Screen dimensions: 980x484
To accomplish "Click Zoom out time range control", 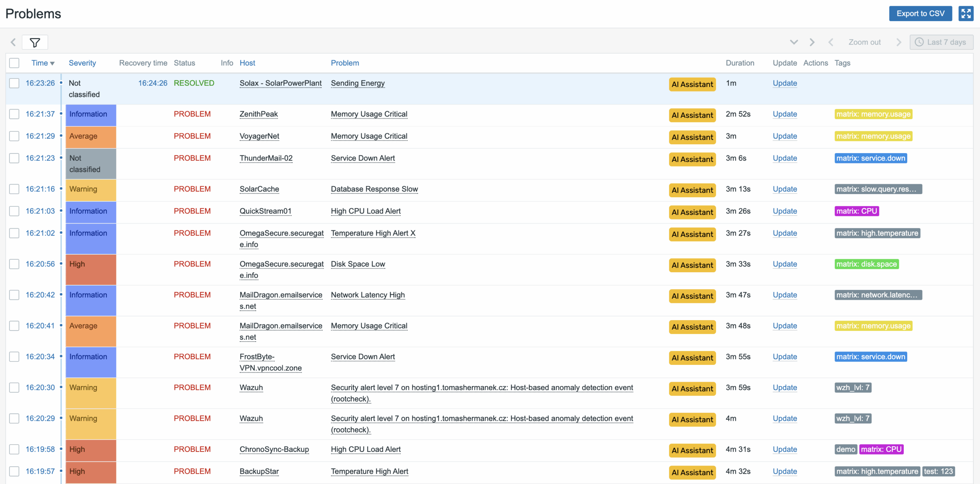I will [x=864, y=43].
